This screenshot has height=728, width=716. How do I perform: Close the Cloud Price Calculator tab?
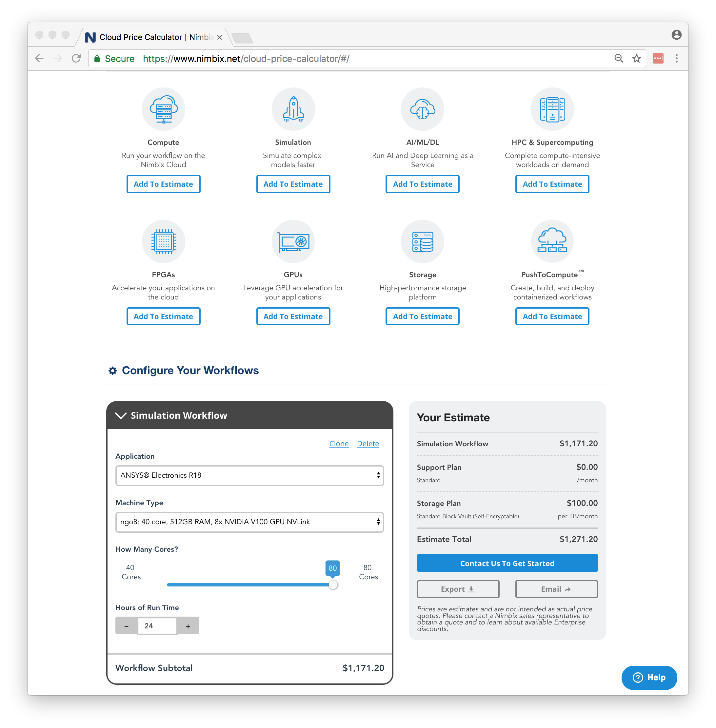220,37
